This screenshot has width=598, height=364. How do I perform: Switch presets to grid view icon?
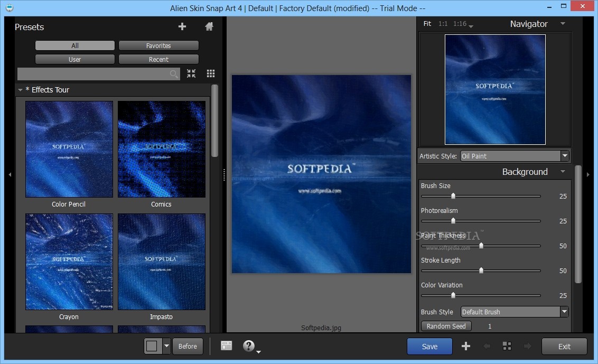pyautogui.click(x=211, y=73)
